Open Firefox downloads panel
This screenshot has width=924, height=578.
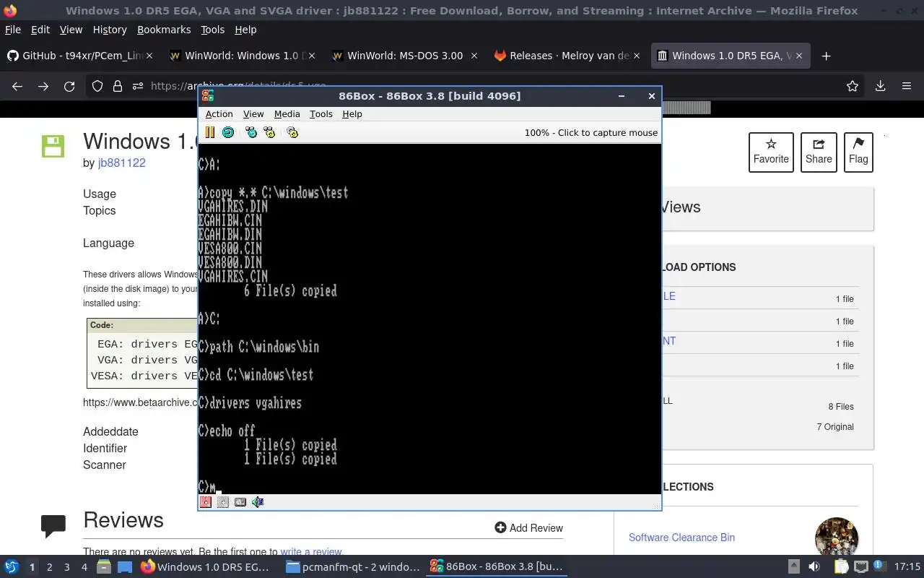click(x=880, y=86)
